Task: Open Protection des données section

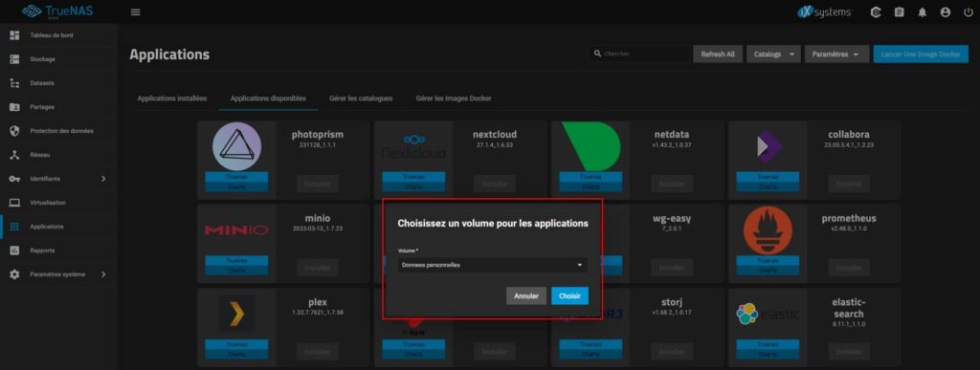Action: [58, 131]
